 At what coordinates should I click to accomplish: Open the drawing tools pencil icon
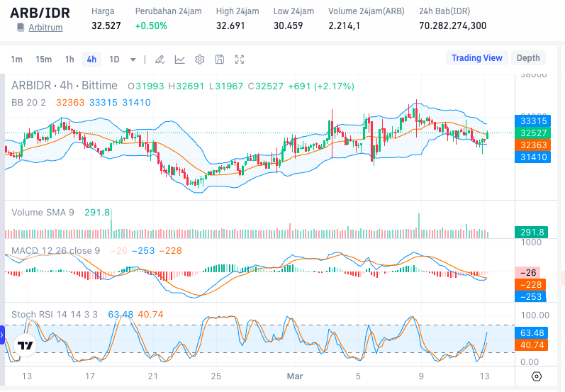[160, 60]
